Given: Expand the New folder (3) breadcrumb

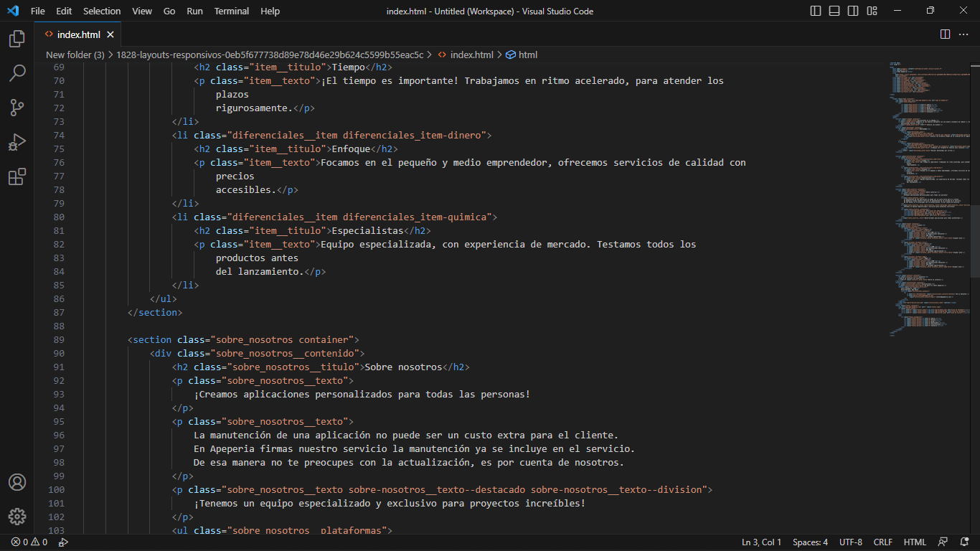Looking at the screenshot, I should coord(75,55).
